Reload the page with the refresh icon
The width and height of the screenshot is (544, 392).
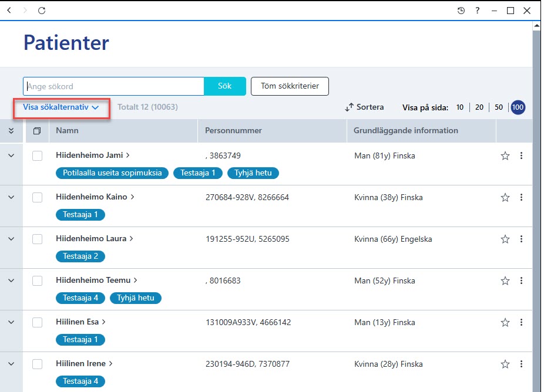(x=42, y=11)
